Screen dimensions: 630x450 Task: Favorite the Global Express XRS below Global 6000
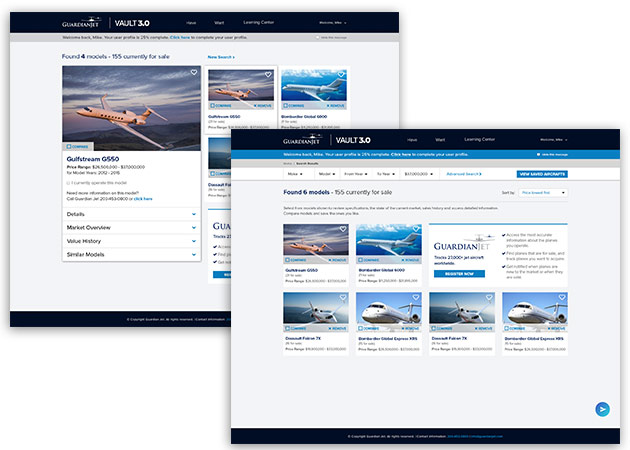point(416,298)
